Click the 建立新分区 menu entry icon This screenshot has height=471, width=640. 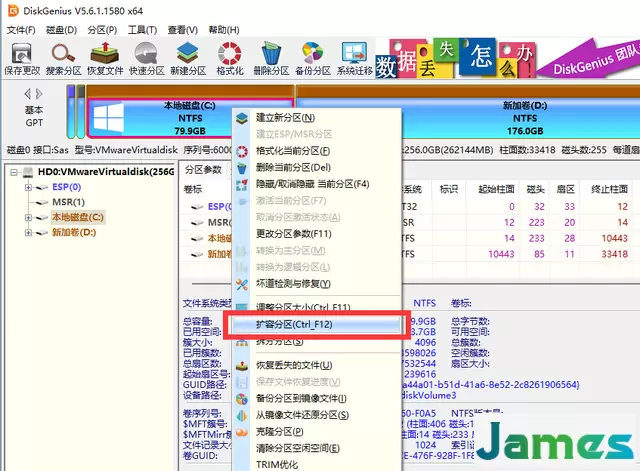pyautogui.click(x=242, y=118)
